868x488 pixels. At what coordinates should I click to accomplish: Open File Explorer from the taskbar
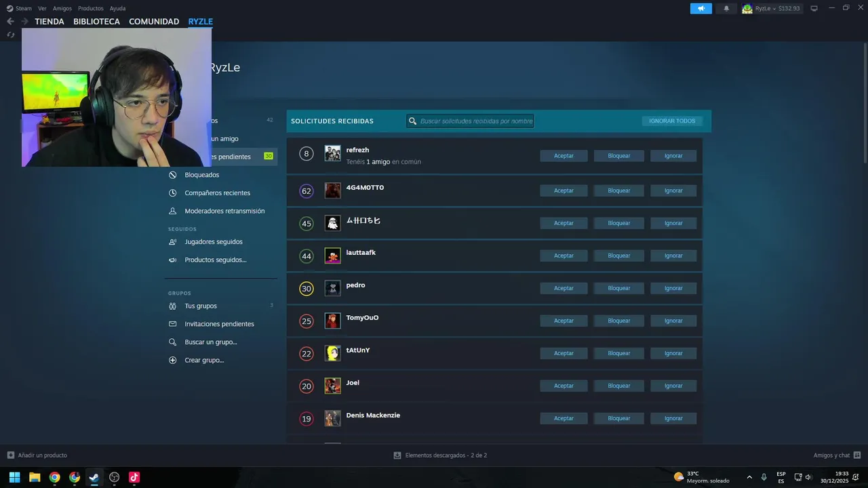[35, 477]
